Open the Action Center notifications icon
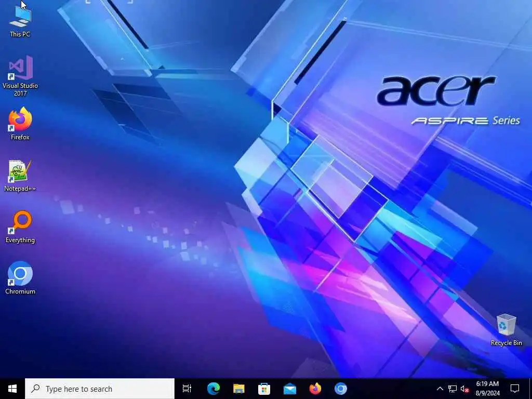Screen dimensions: 532x399 (515, 389)
